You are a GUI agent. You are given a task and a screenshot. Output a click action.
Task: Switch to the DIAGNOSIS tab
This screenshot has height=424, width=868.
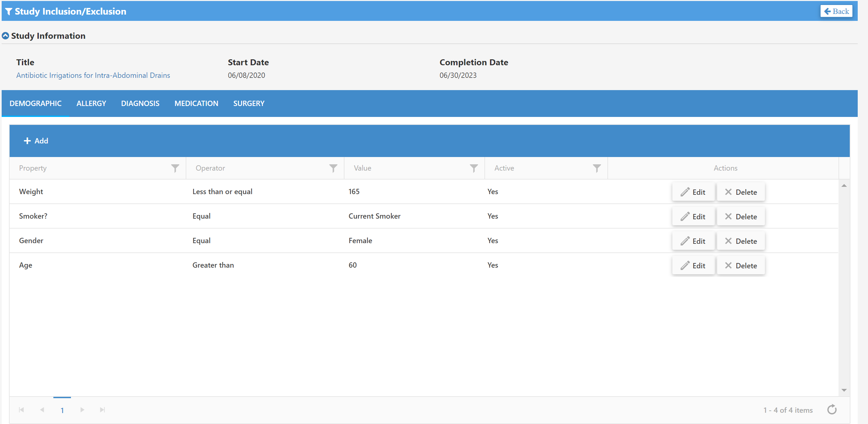[x=140, y=103]
